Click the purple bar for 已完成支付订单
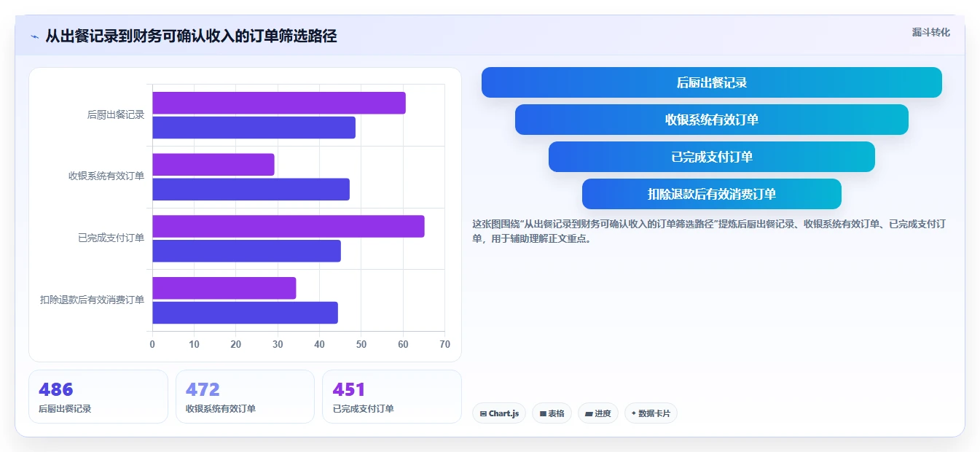Viewport: 980px width, 452px height. 289,226
